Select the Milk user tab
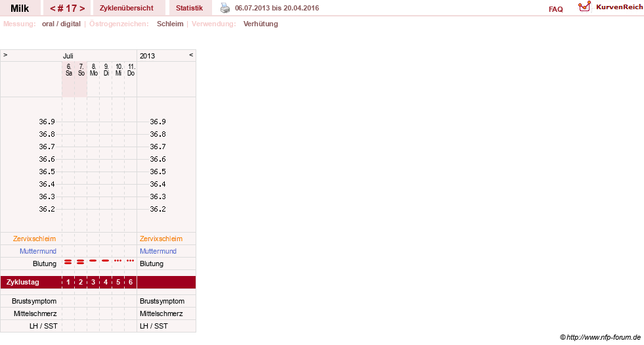This screenshot has width=644, height=345. (x=20, y=8)
